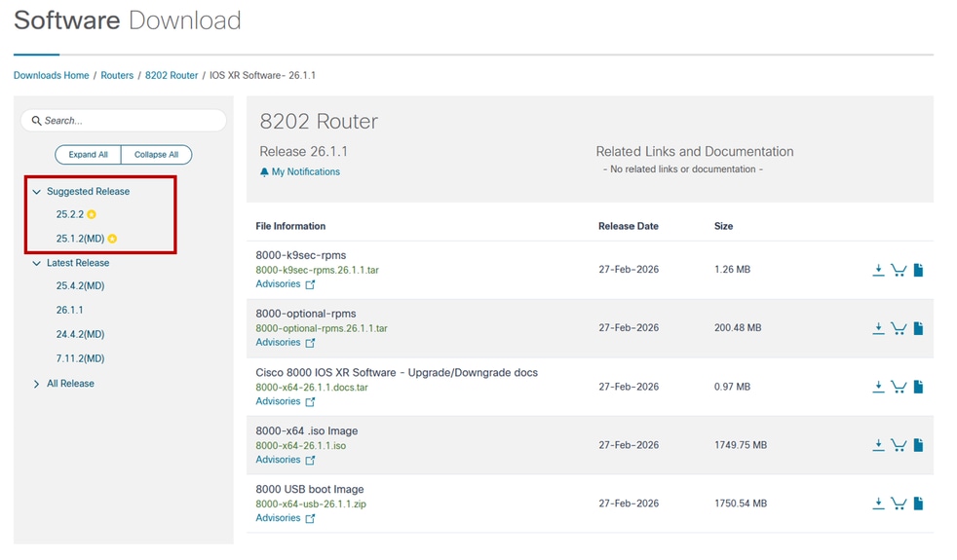Select latest release 7.11.2(MD)
Screen dimensions: 957x560
80,358
